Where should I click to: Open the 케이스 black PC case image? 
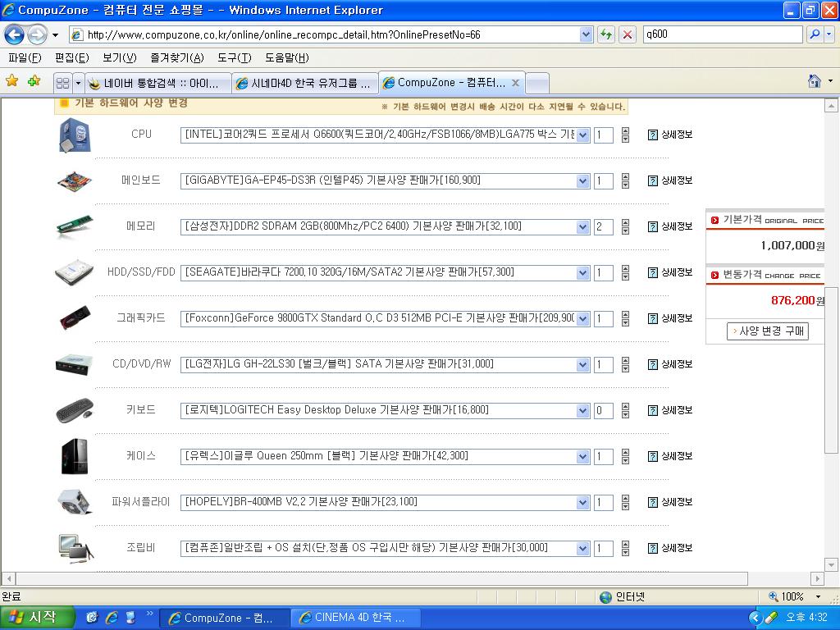point(75,456)
